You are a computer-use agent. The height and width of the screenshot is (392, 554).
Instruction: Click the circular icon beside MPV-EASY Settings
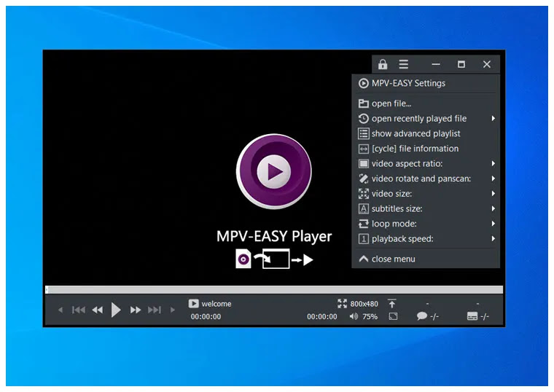pos(363,83)
